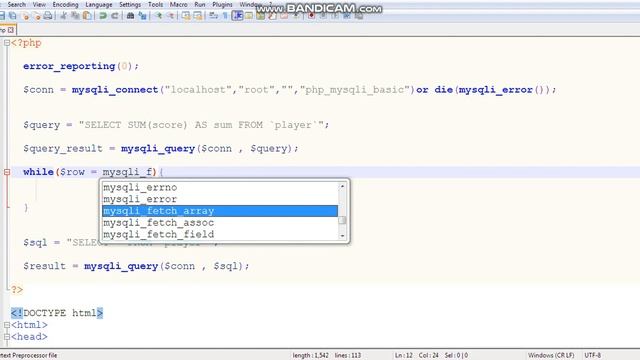Click the <!DOCTYPE html> line
The width and height of the screenshot is (640, 360).
pyautogui.click(x=57, y=313)
